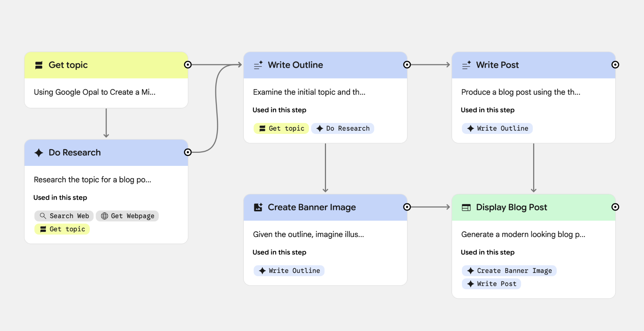Toggle the output port on Create Banner Image node
This screenshot has height=331, width=644.
(x=407, y=207)
